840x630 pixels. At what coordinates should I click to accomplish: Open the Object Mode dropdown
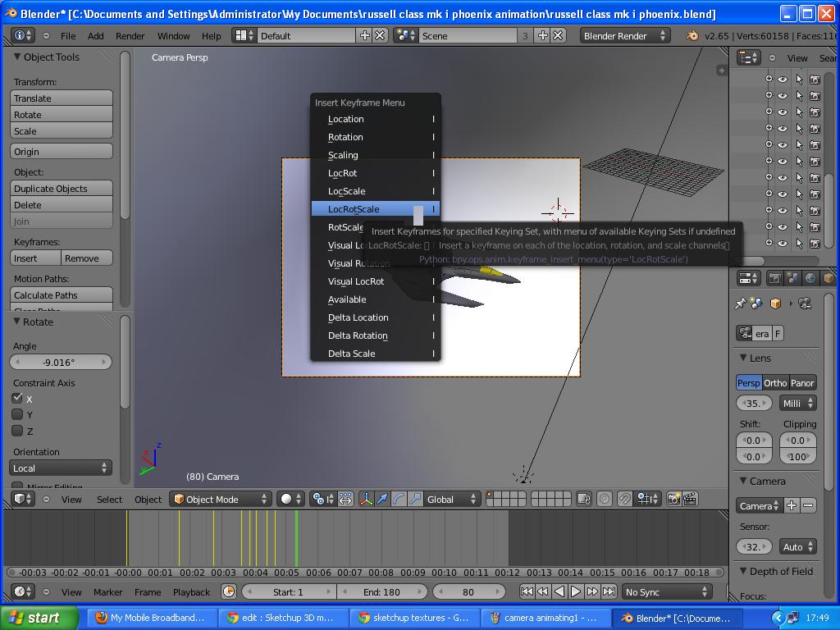(220, 498)
